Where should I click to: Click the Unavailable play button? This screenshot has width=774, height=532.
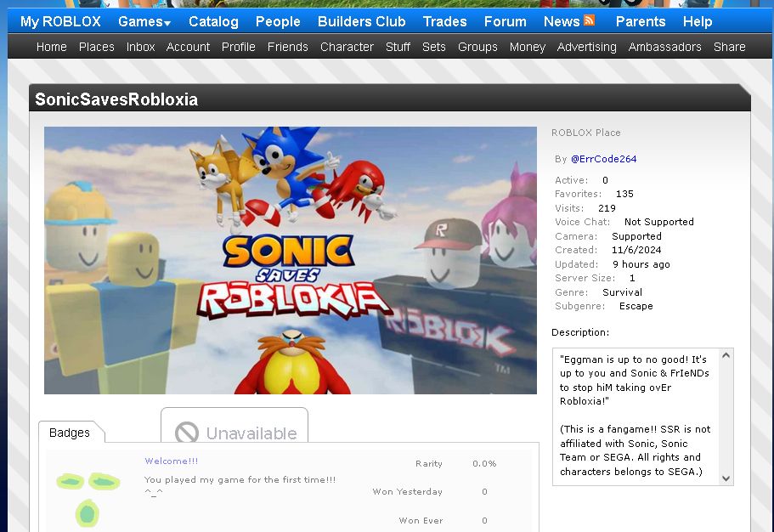coord(234,426)
